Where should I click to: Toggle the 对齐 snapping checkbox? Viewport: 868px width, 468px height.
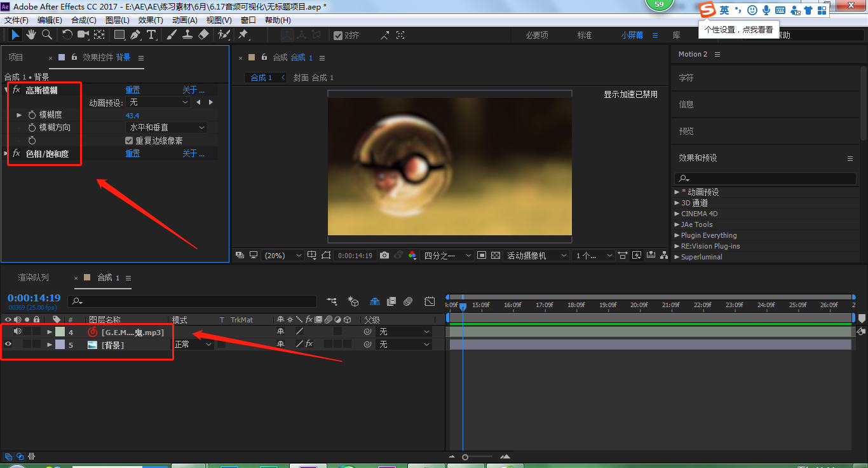(x=338, y=36)
